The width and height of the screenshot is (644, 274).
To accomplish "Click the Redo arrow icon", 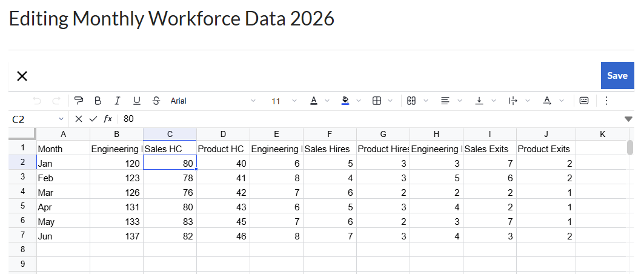I will click(57, 101).
